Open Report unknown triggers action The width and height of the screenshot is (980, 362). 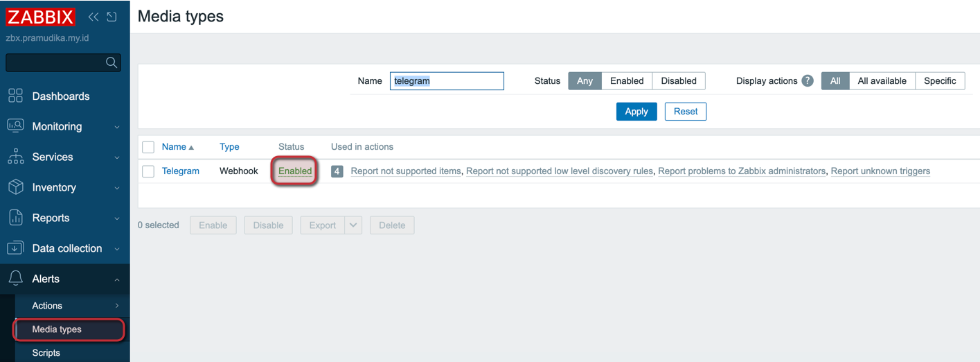click(880, 171)
